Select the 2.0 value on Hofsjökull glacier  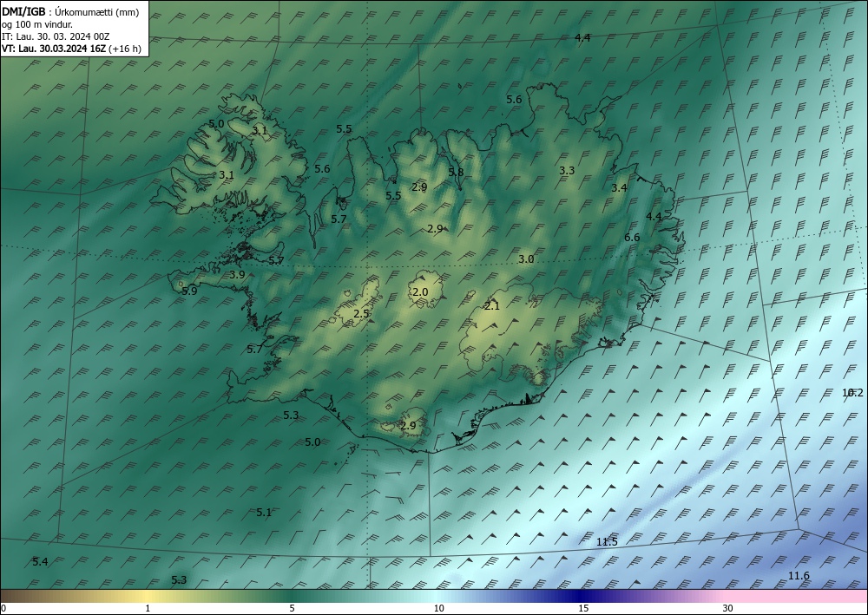coord(420,292)
